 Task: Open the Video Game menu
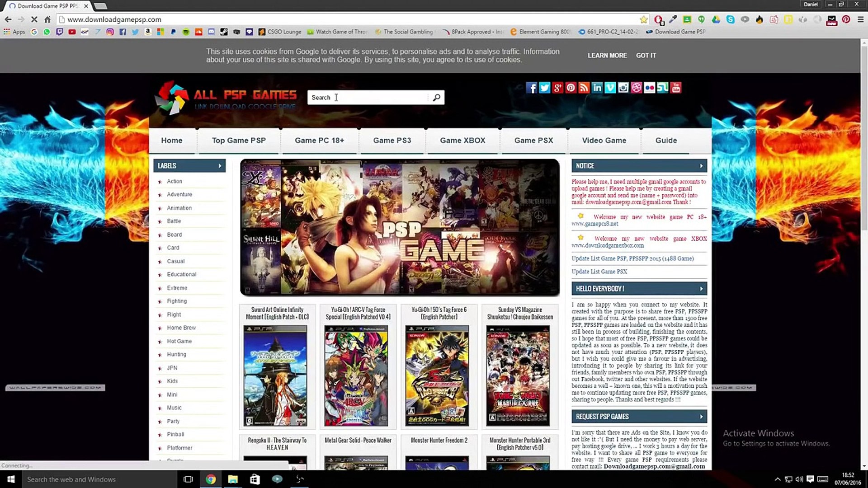(x=604, y=141)
